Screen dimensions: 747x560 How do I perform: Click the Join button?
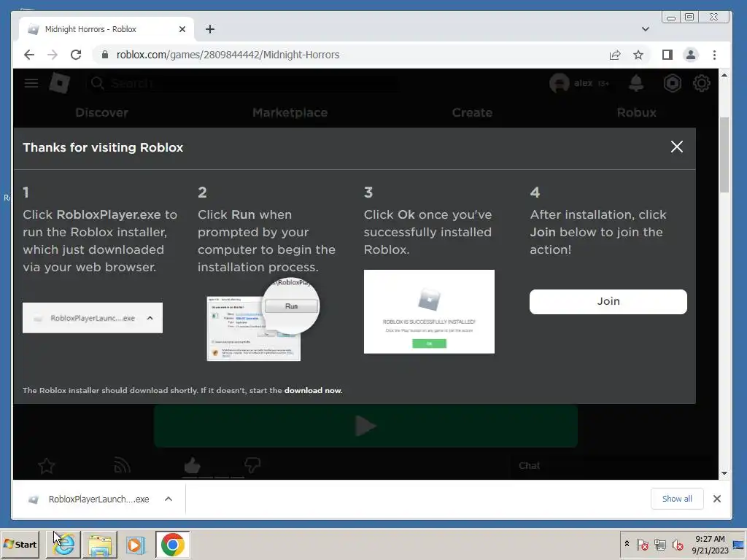(x=608, y=301)
